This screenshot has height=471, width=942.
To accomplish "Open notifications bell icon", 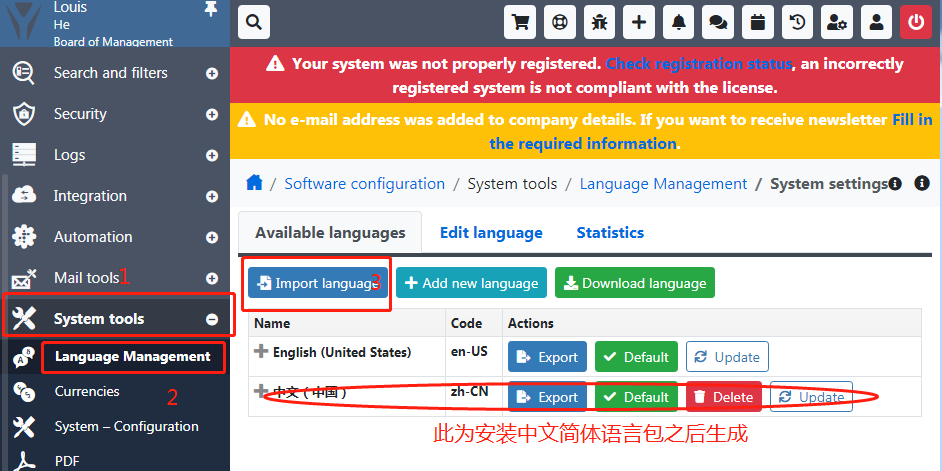I will click(678, 23).
